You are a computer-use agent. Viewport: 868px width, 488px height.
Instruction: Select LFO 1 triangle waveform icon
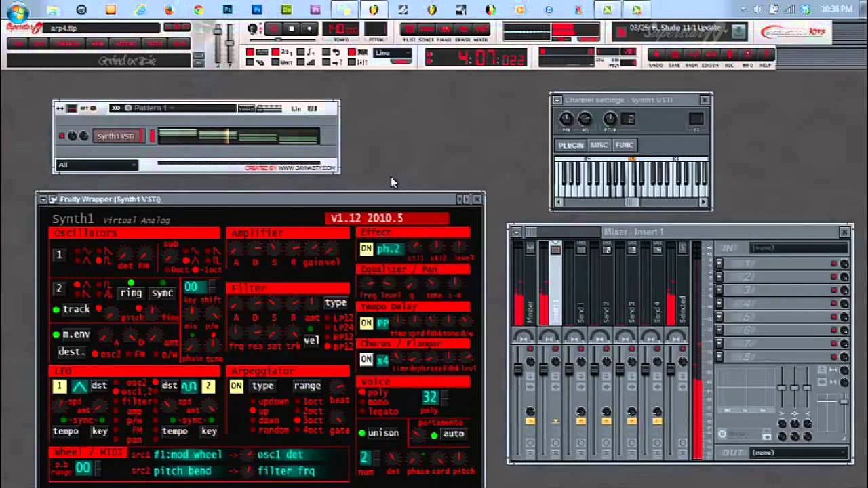click(79, 386)
